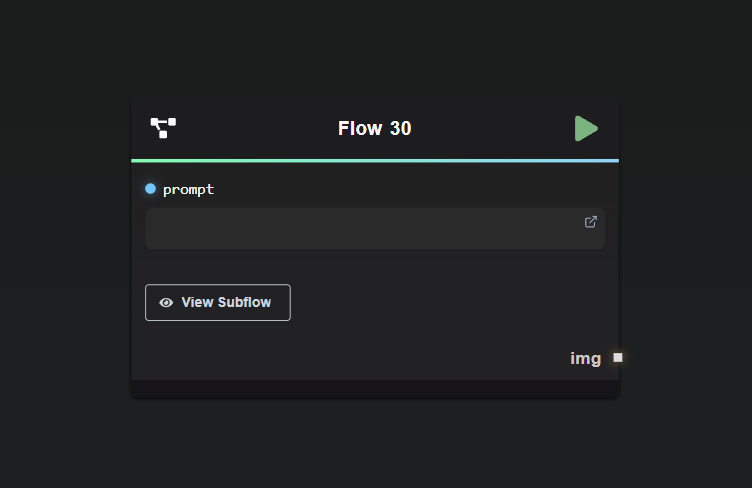
Task: Select the white img output connector square
Action: (618, 357)
